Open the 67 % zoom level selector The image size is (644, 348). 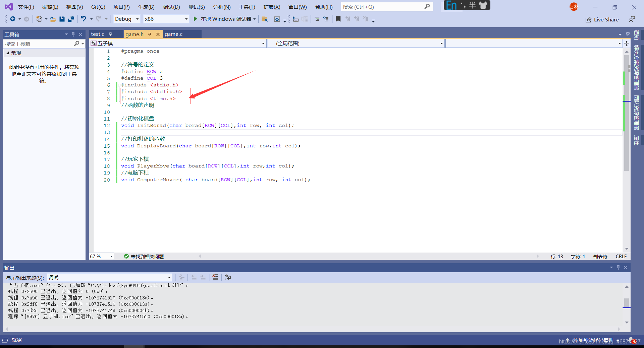[x=101, y=257]
